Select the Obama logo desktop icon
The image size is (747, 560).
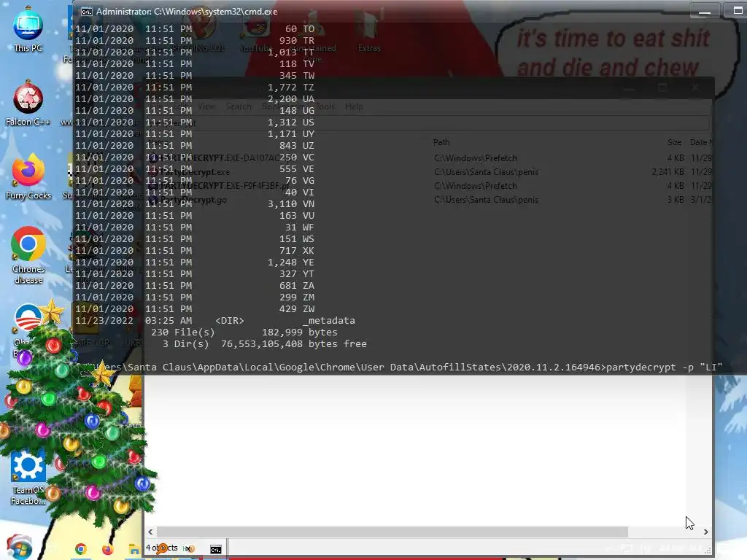coord(28,318)
